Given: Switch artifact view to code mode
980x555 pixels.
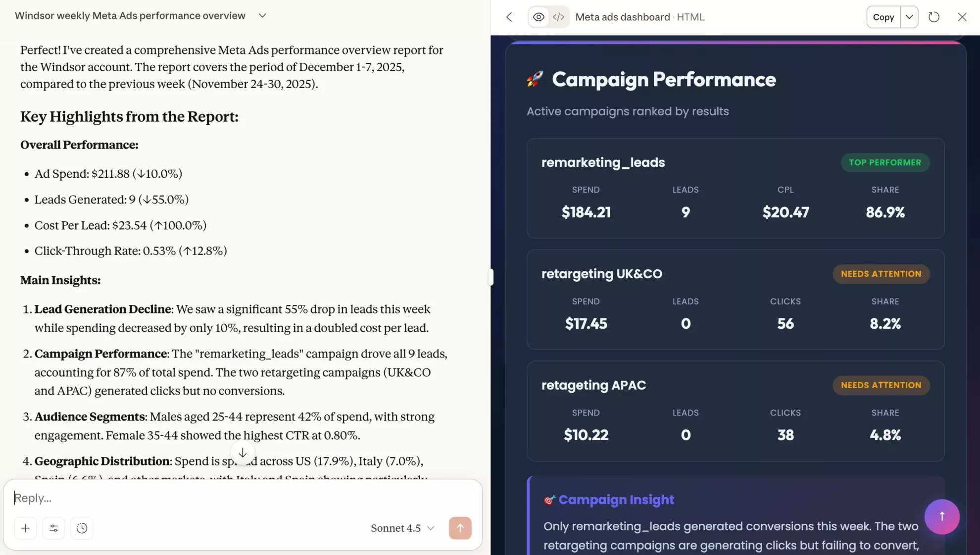Looking at the screenshot, I should click(x=558, y=17).
